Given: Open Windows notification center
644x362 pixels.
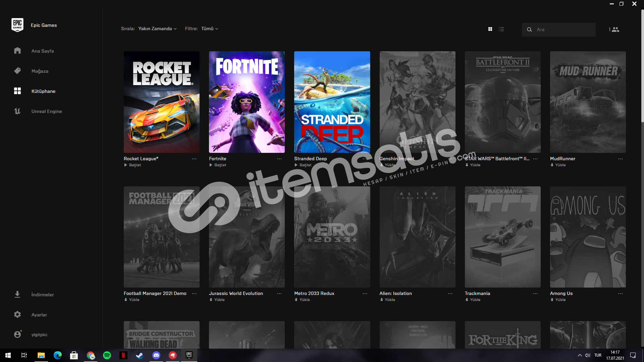Looking at the screenshot, I should click(633, 355).
